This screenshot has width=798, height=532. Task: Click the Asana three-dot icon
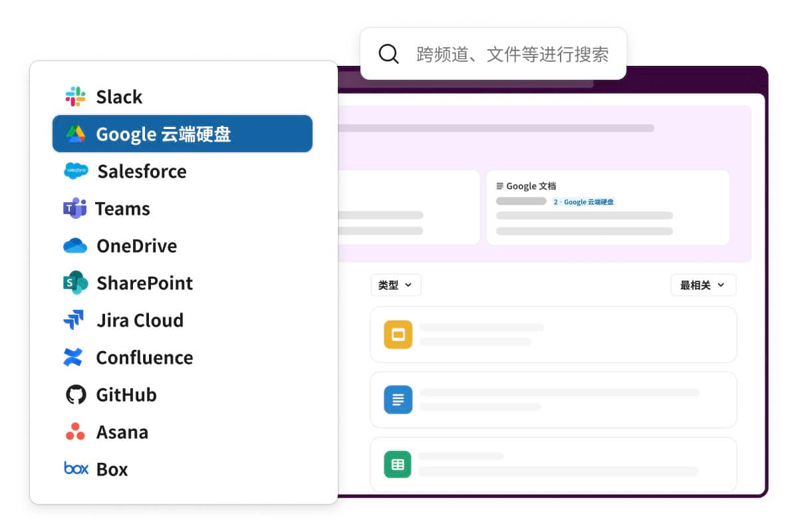74,432
